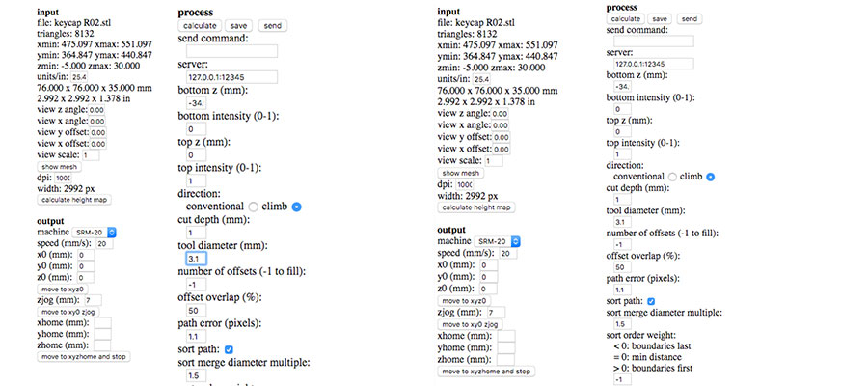
Task: Click move to xyzhome and stop on the left
Action: point(82,356)
